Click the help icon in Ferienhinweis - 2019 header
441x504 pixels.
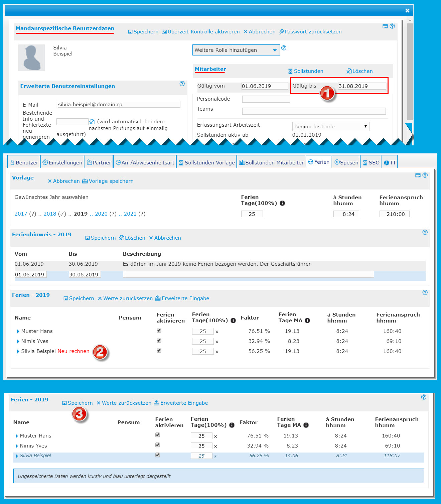pos(425,232)
